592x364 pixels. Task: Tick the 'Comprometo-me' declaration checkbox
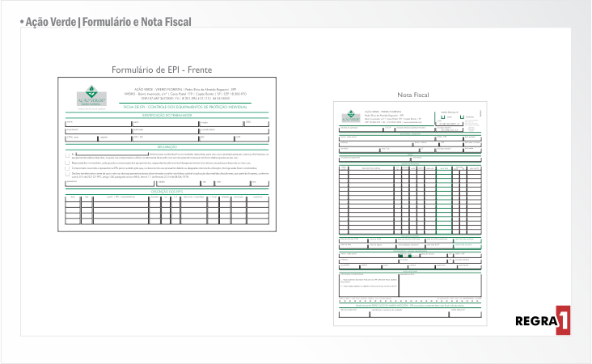(67, 168)
